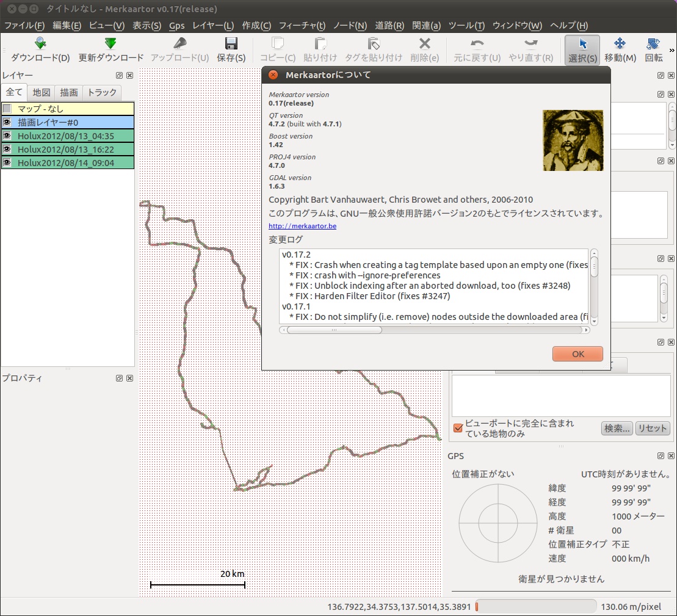The image size is (677, 616).
Task: Switch to the 地図 layer tab
Action: click(x=42, y=92)
